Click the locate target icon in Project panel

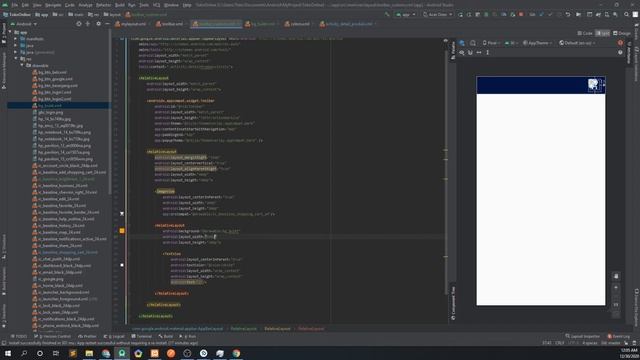pyautogui.click(x=79, y=24)
